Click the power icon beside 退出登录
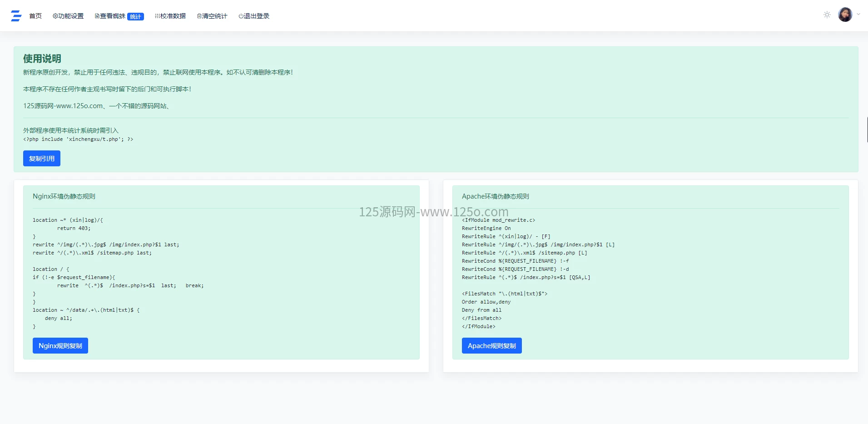 (241, 16)
